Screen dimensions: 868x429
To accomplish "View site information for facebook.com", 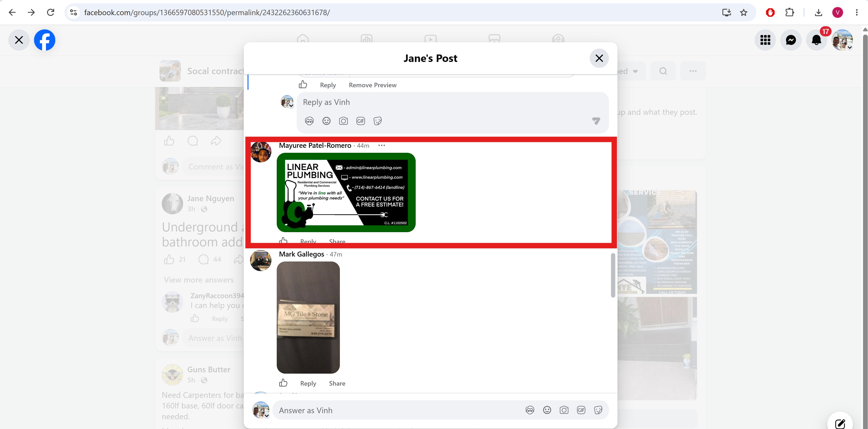I will [74, 12].
